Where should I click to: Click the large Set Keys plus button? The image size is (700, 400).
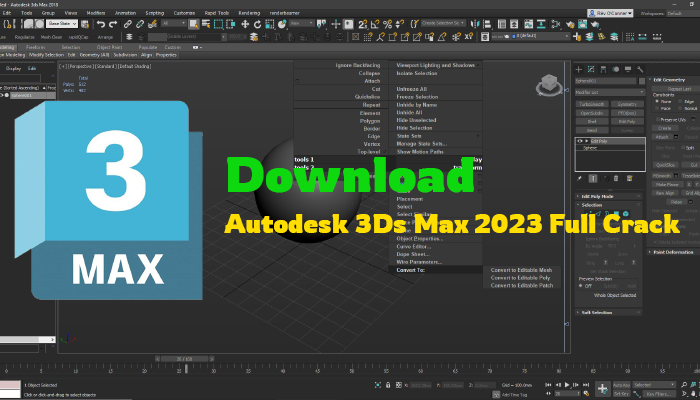(x=602, y=387)
